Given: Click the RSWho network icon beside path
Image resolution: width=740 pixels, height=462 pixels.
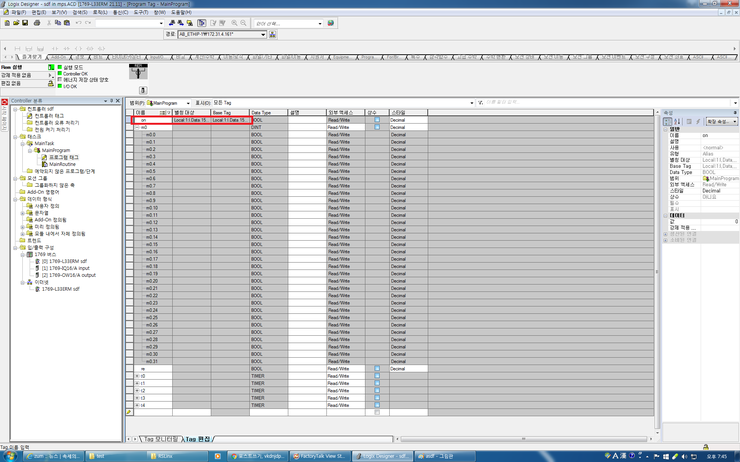Looking at the screenshot, I should [x=272, y=34].
